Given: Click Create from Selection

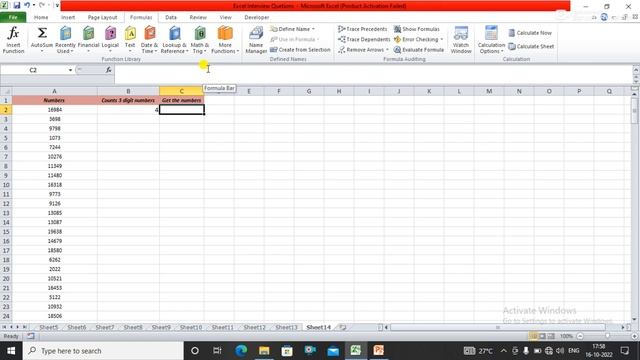Looking at the screenshot, I should 300,49.
